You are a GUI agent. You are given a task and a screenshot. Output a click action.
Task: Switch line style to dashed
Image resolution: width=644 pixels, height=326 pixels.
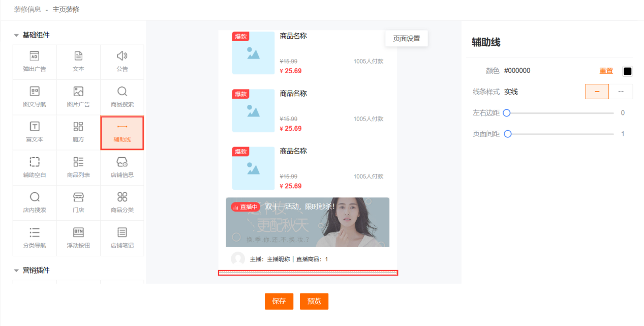(x=621, y=92)
